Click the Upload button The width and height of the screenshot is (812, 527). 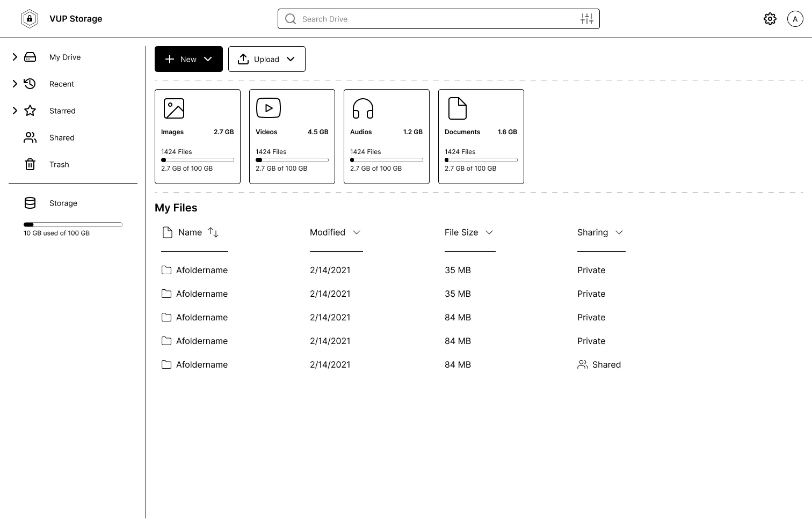266,59
